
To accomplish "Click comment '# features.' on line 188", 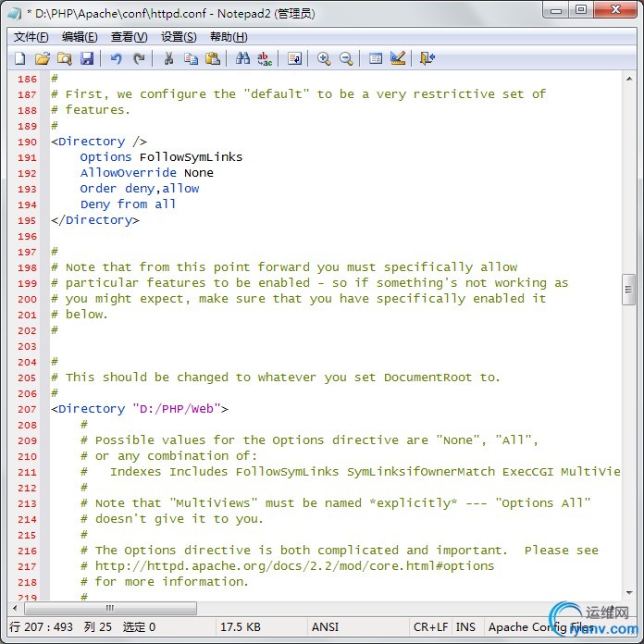I will [x=91, y=110].
